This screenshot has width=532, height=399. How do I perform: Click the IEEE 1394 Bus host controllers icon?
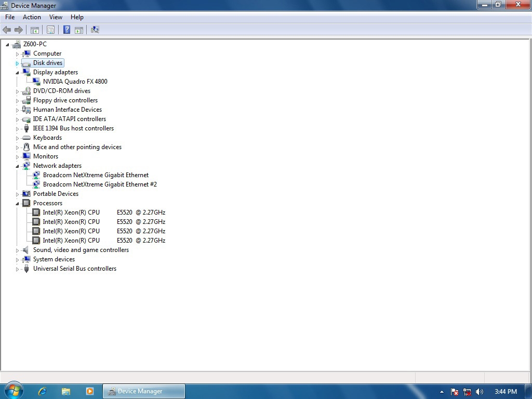[26, 128]
